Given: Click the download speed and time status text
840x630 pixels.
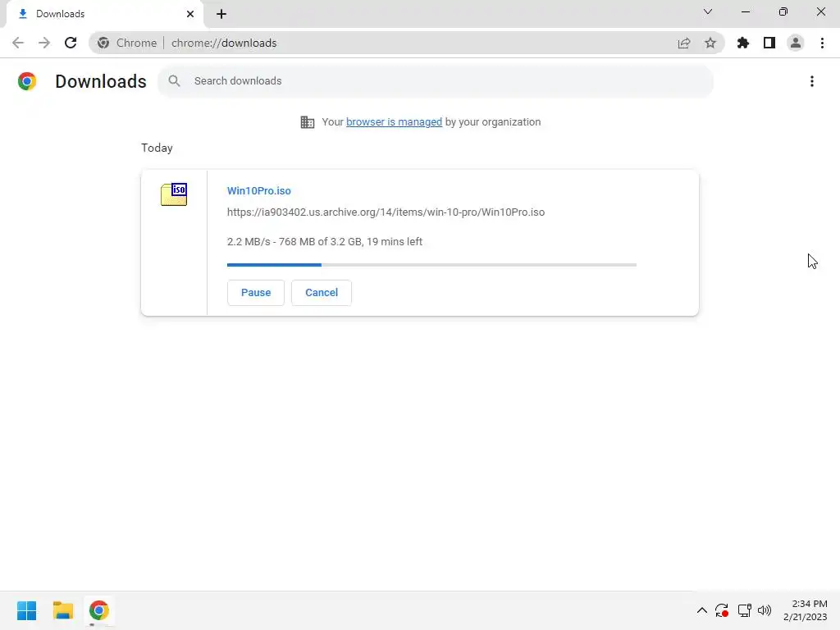Looking at the screenshot, I should (325, 242).
